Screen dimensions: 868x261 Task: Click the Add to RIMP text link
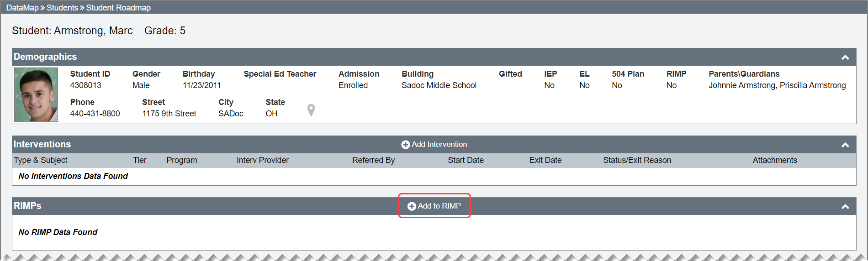click(439, 206)
